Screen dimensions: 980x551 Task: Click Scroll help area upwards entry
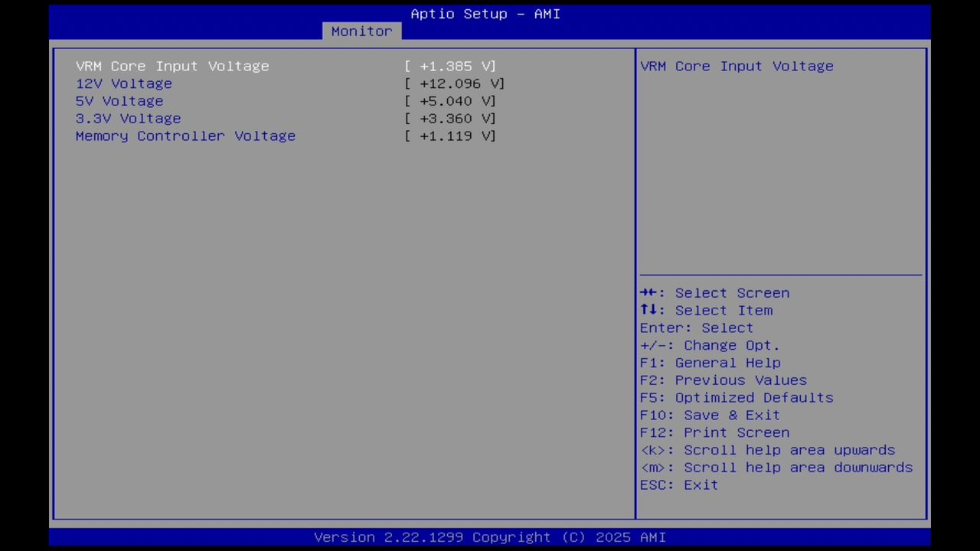tap(767, 450)
